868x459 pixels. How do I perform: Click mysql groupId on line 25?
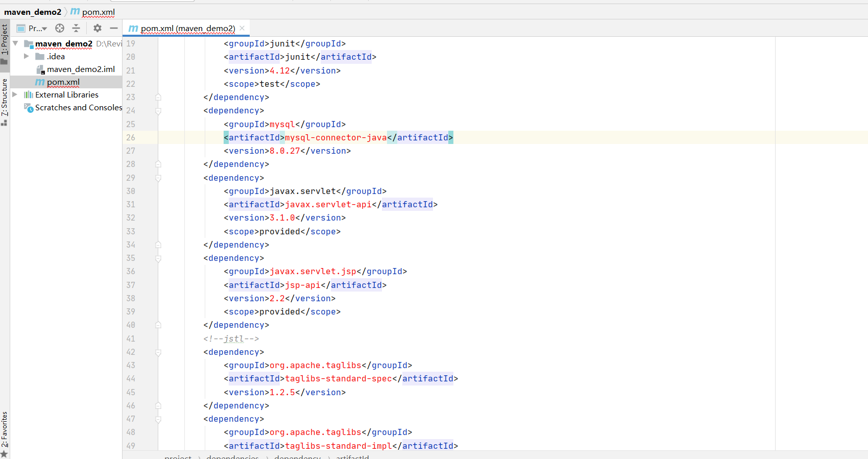[282, 124]
